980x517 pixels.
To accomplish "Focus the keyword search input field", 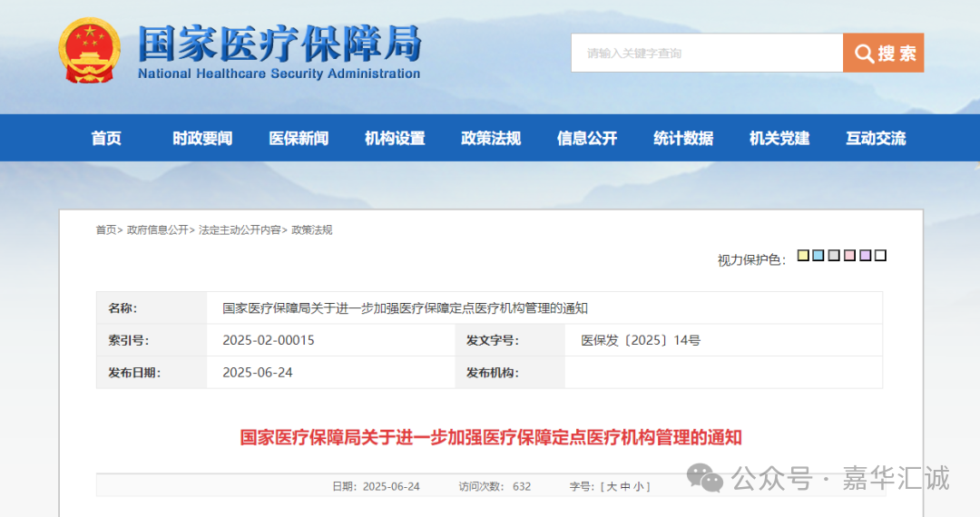I will tap(707, 54).
